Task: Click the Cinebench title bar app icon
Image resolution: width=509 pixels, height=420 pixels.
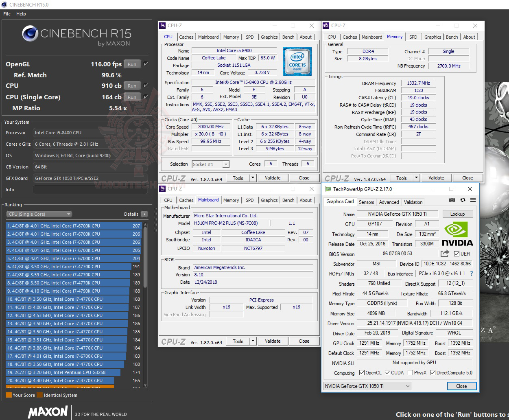Action: [4, 4]
